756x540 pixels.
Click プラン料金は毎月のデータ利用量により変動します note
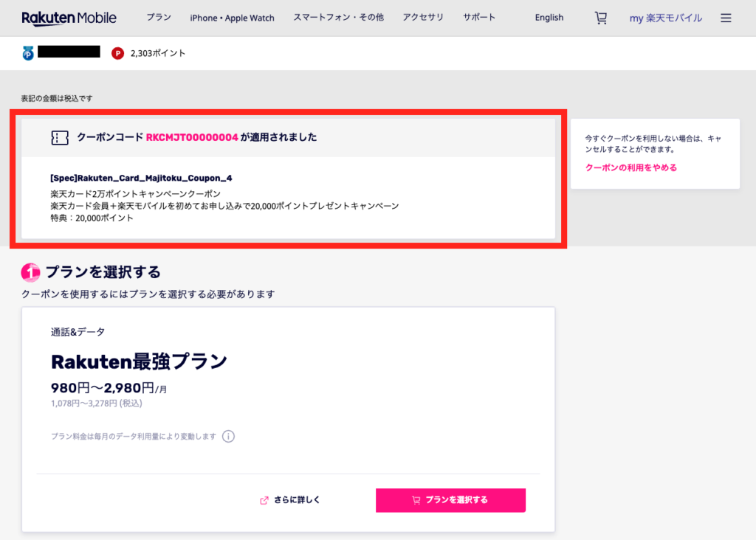[x=134, y=437]
